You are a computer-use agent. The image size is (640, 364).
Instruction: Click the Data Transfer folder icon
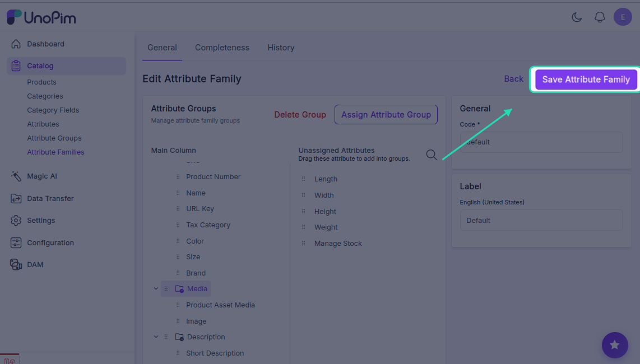pos(16,198)
